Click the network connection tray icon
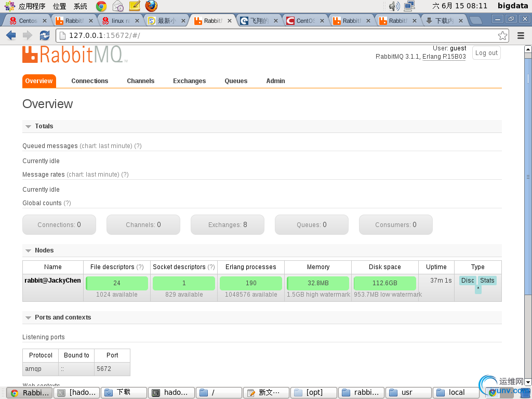 pos(409,6)
